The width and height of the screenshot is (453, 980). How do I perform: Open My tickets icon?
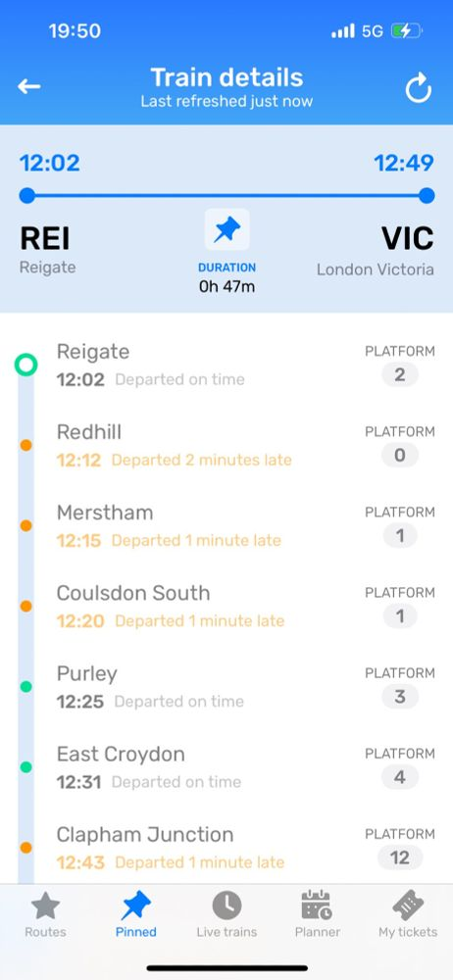tap(408, 906)
